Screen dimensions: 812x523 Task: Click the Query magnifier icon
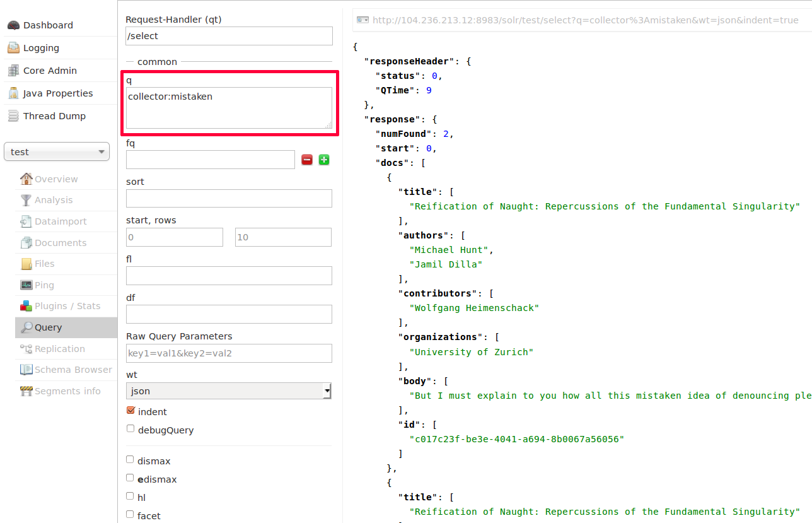pos(26,327)
